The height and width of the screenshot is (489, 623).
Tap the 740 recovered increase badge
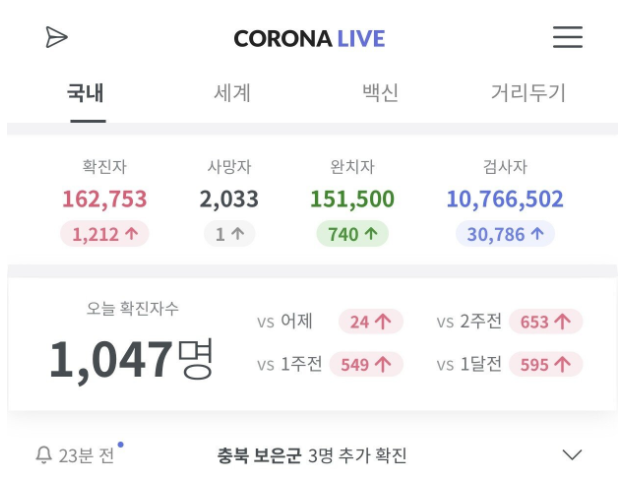click(x=352, y=234)
